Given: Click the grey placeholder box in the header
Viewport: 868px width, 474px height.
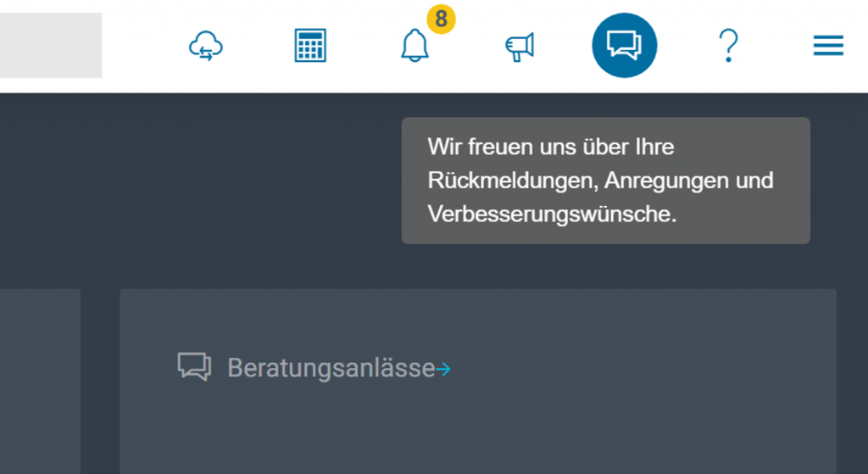Looking at the screenshot, I should coord(51,46).
